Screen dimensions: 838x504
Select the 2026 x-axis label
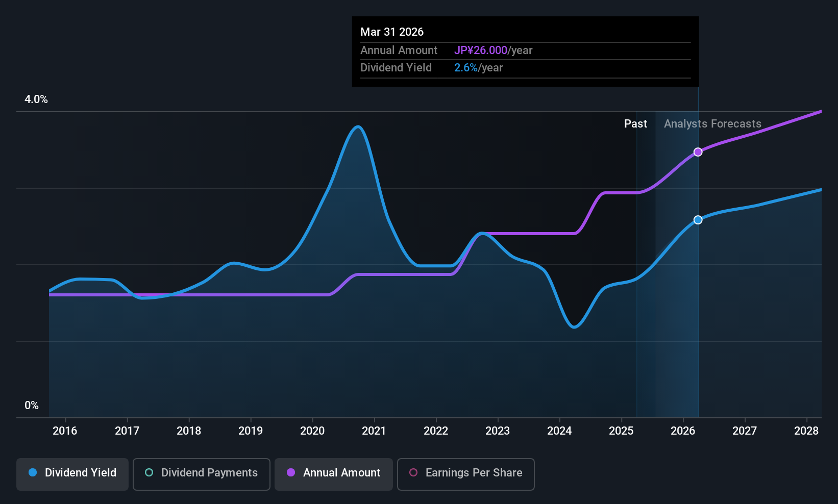(x=683, y=431)
